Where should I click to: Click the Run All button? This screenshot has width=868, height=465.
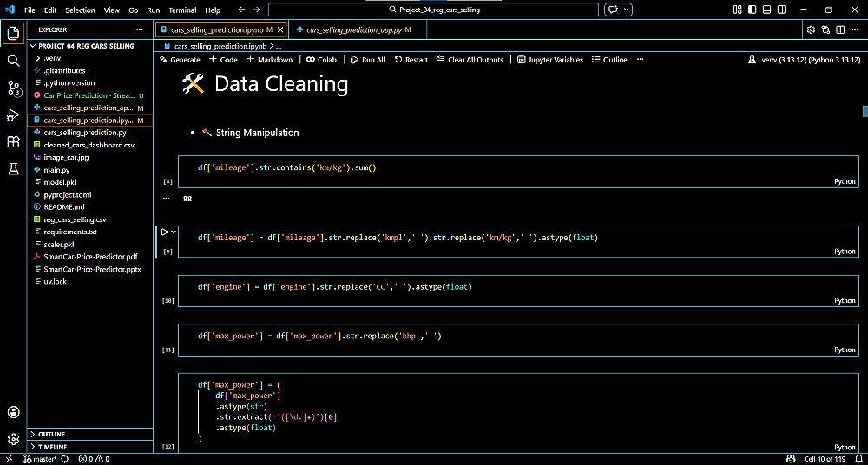[368, 60]
